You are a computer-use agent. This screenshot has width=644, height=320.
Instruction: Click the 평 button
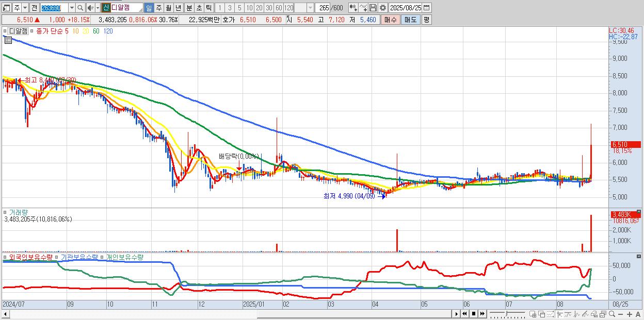click(426, 20)
